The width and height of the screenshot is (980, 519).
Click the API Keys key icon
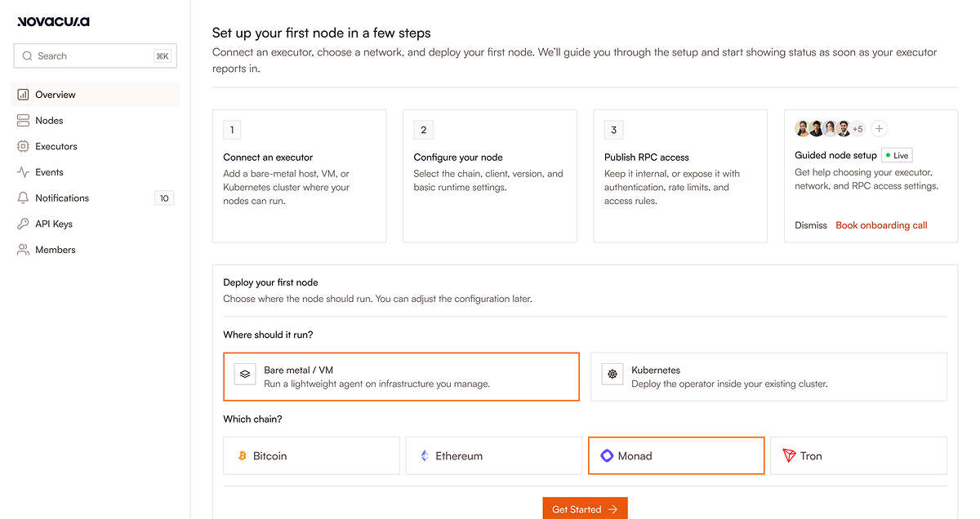(x=23, y=224)
